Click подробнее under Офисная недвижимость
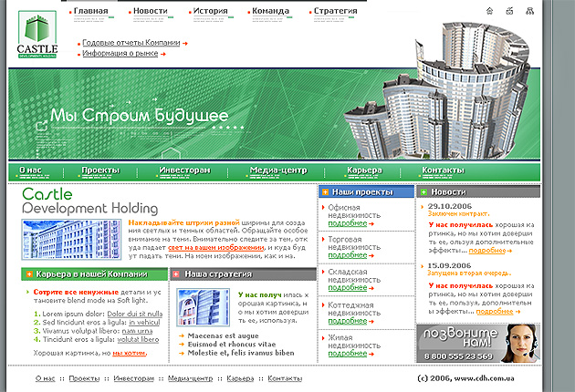 [x=348, y=223]
